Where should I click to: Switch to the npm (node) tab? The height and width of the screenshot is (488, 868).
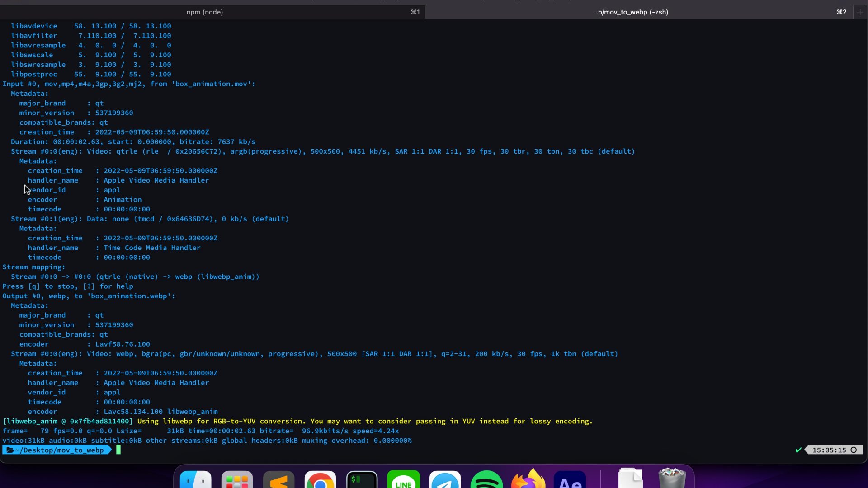point(205,12)
